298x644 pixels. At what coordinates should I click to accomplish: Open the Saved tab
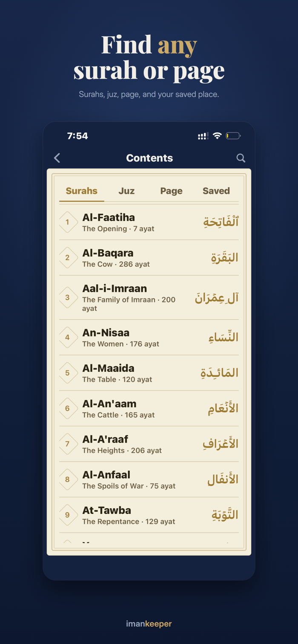(216, 191)
